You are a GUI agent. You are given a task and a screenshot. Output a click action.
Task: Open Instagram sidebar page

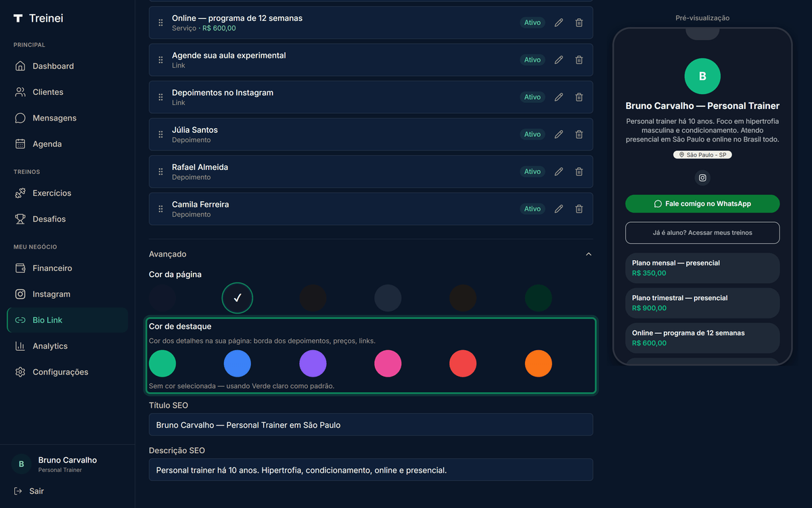67,294
